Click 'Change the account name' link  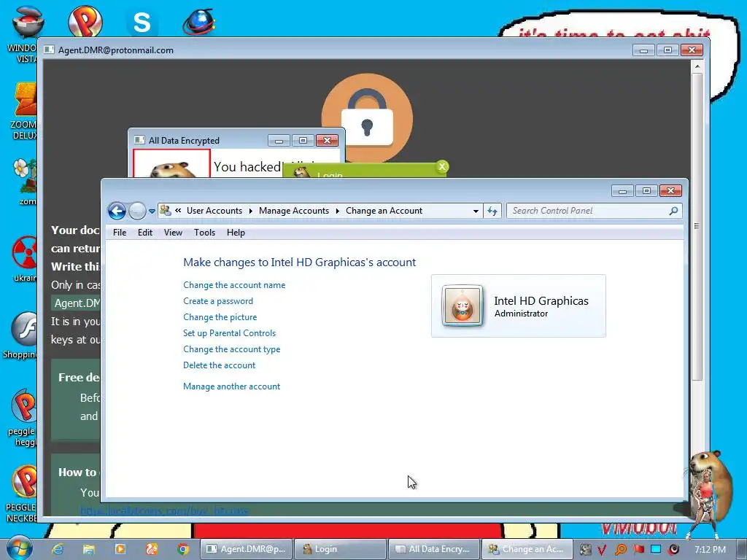pyautogui.click(x=234, y=285)
